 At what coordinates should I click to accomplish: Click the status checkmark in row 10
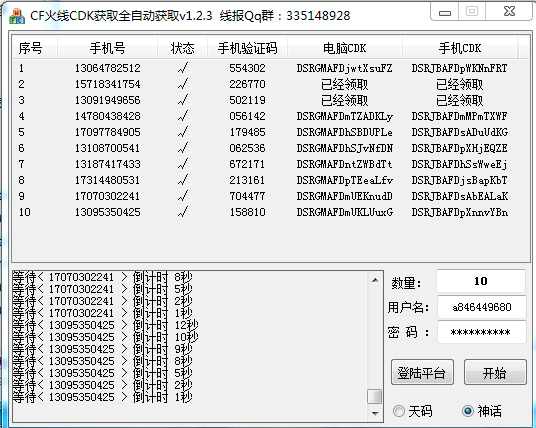(x=183, y=212)
